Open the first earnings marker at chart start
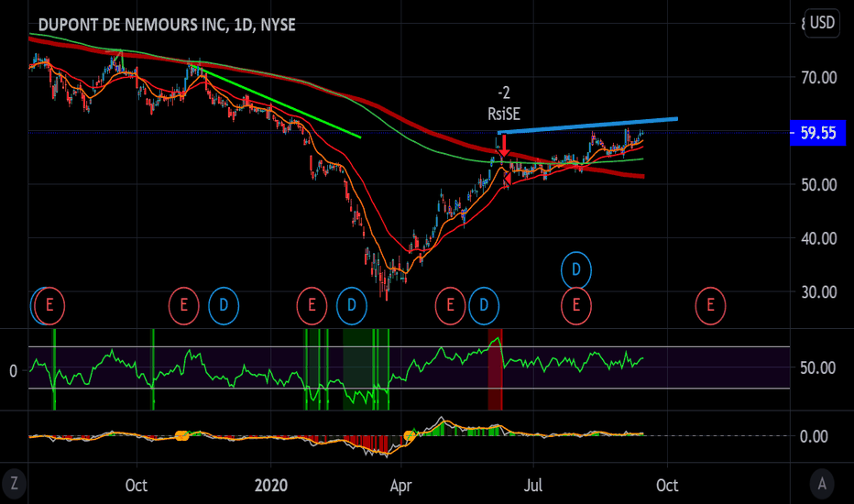This screenshot has width=854, height=504. tap(49, 305)
